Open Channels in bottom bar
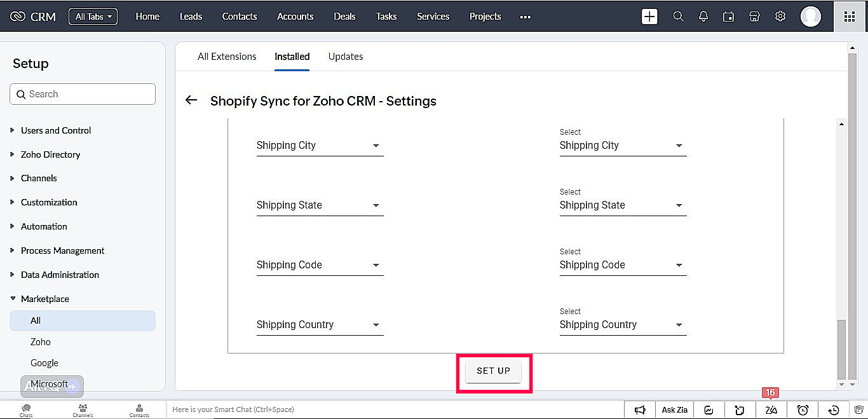Image resolution: width=868 pixels, height=419 pixels. click(x=83, y=410)
